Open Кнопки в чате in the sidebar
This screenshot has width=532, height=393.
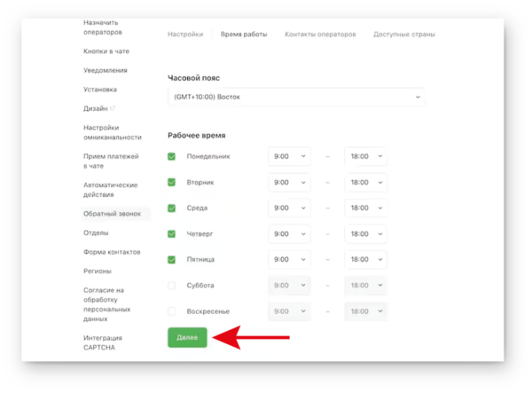point(106,51)
